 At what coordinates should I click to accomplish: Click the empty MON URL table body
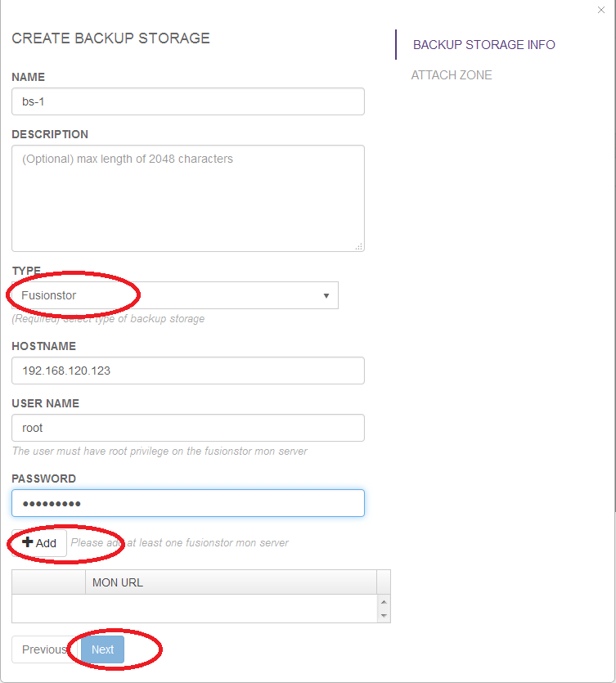[195, 609]
